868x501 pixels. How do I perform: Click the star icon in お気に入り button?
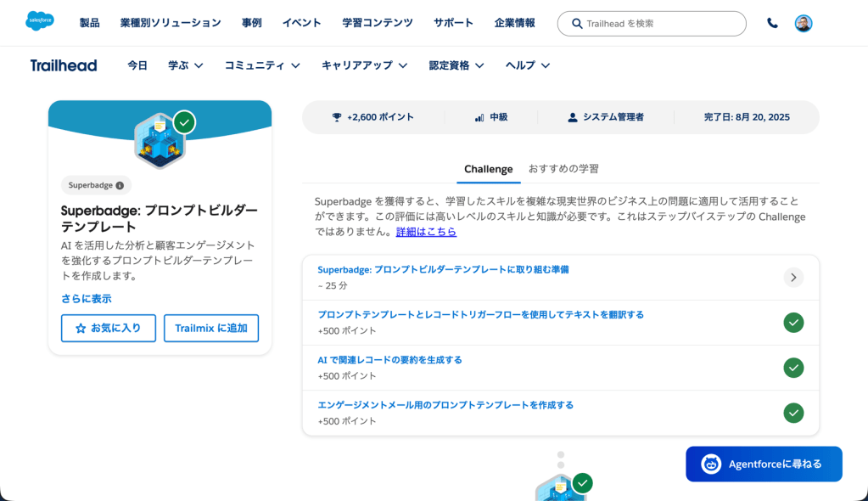[81, 328]
